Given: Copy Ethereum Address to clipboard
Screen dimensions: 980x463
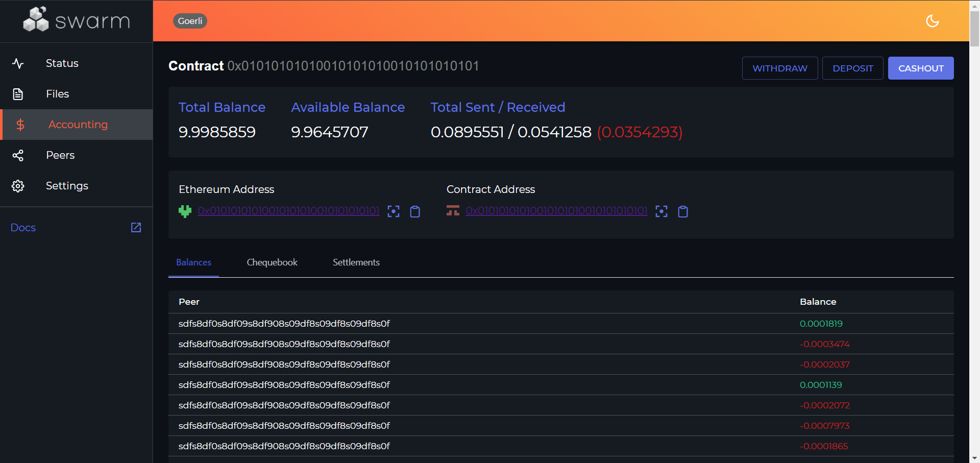Looking at the screenshot, I should [415, 211].
